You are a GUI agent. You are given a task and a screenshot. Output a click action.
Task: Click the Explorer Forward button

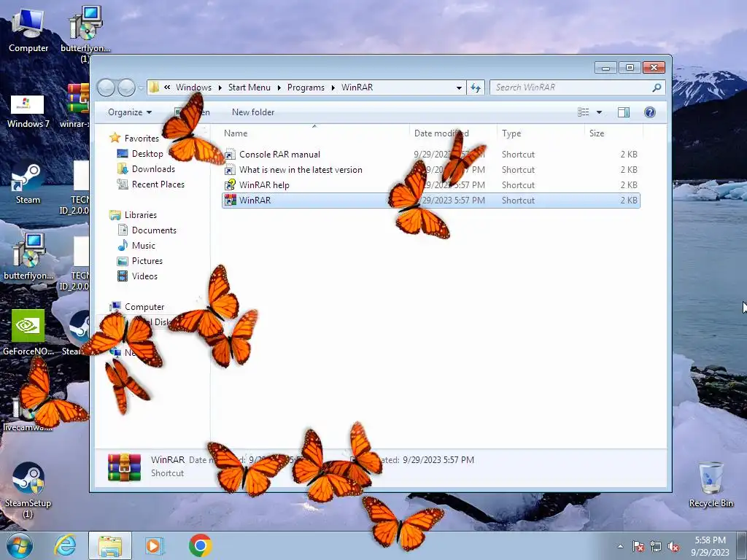[x=126, y=87]
